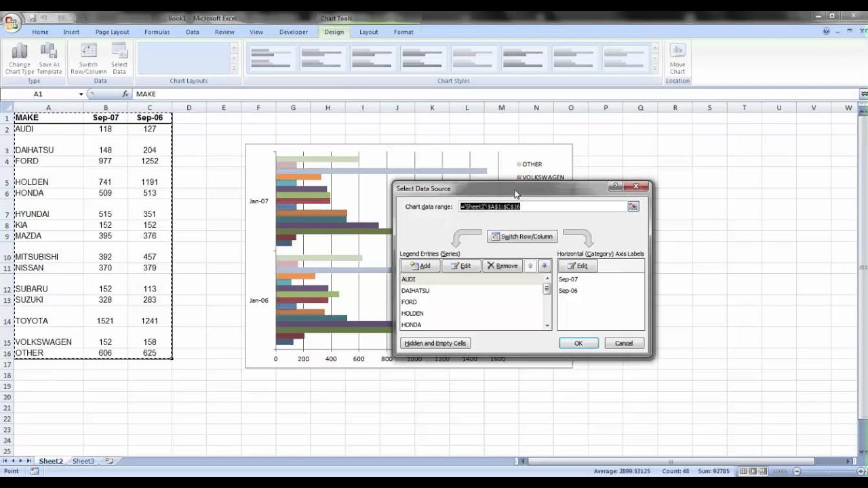Screen dimensions: 868x488
Task: Go to first sheet tab arrow
Action: [5, 461]
